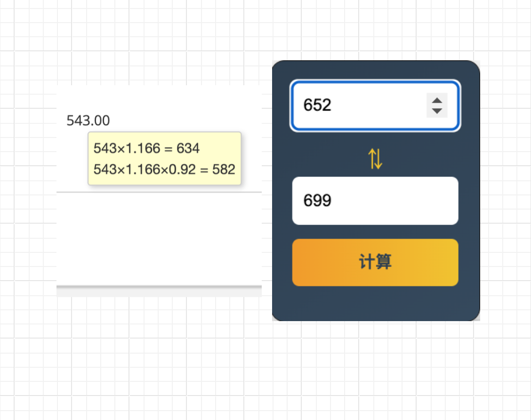531x420 pixels.
Task: Click the result 634 in the tooltip
Action: pyautogui.click(x=188, y=149)
